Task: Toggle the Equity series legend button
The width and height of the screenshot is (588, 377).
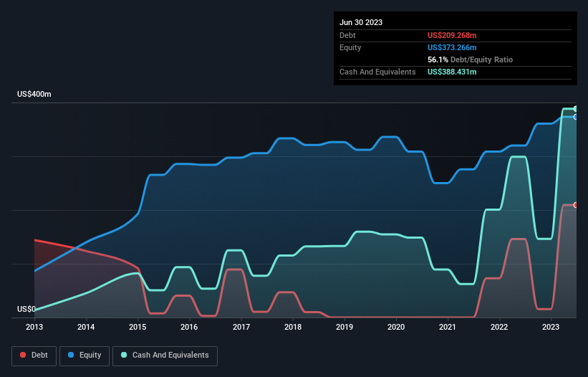Action: click(x=85, y=355)
